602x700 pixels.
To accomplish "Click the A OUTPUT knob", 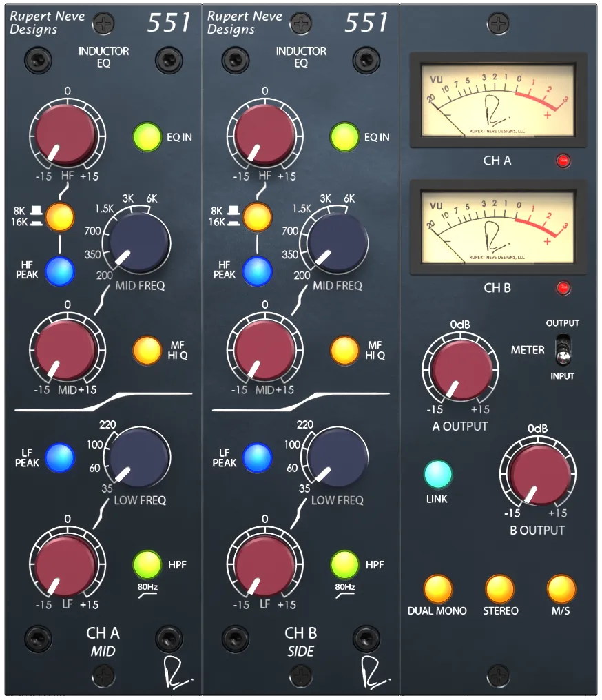I will (x=461, y=370).
